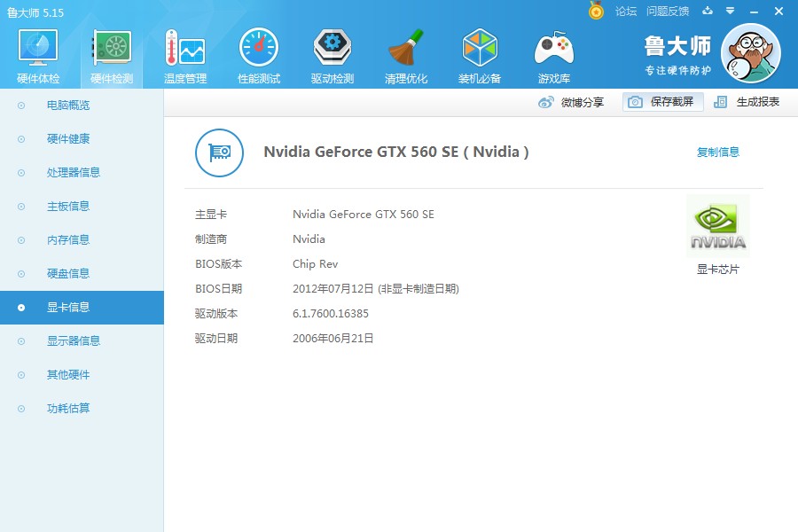Image resolution: width=798 pixels, height=532 pixels.
Task: Click 复制信息 copy info link
Action: click(x=718, y=152)
